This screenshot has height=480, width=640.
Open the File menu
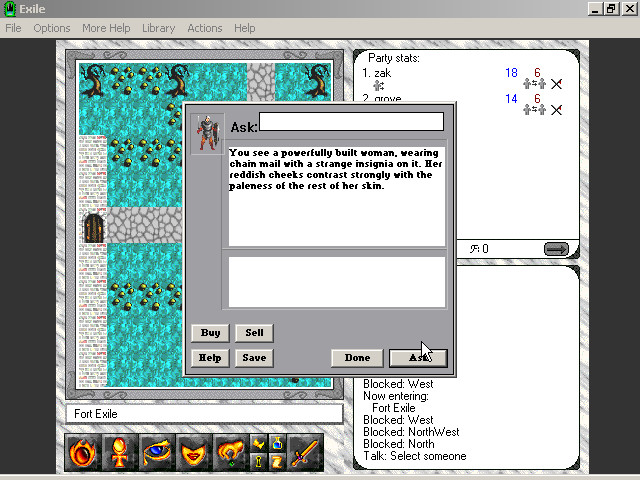[x=13, y=28]
